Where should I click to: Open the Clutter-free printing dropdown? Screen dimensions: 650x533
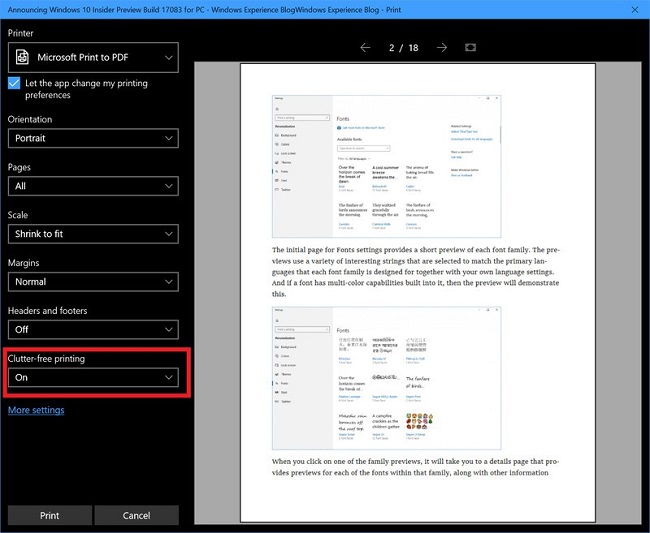[x=93, y=378]
